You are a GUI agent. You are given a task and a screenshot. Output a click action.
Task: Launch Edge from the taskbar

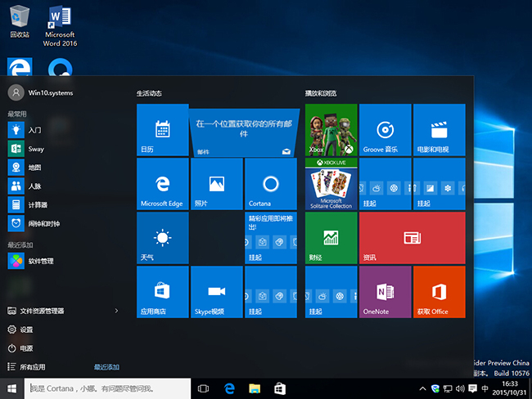coord(230,388)
